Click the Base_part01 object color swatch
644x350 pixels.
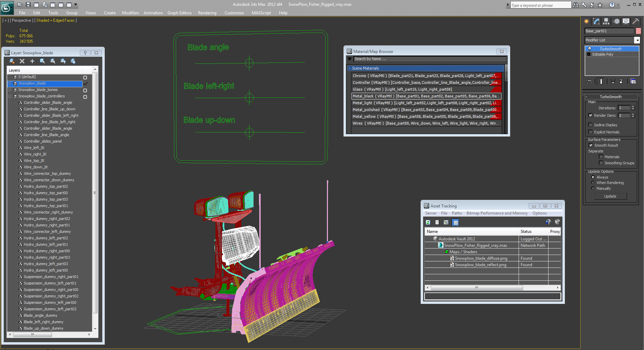click(638, 31)
